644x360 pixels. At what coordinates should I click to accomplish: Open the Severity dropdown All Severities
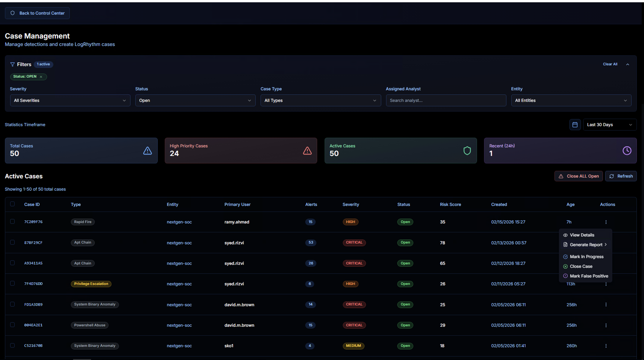(70, 100)
